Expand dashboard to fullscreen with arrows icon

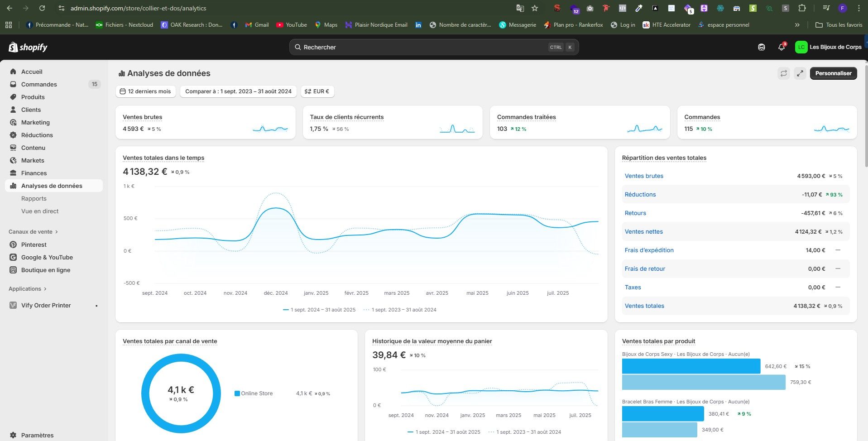(800, 73)
